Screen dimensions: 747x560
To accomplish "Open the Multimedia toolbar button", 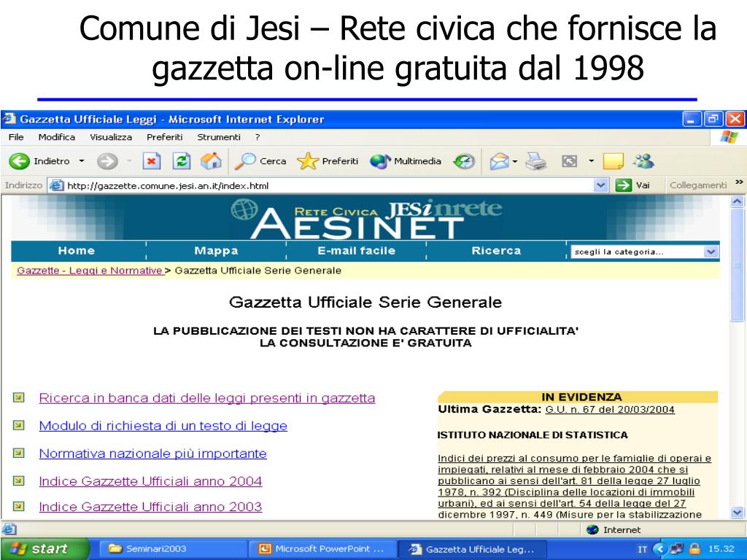I will coord(406,161).
